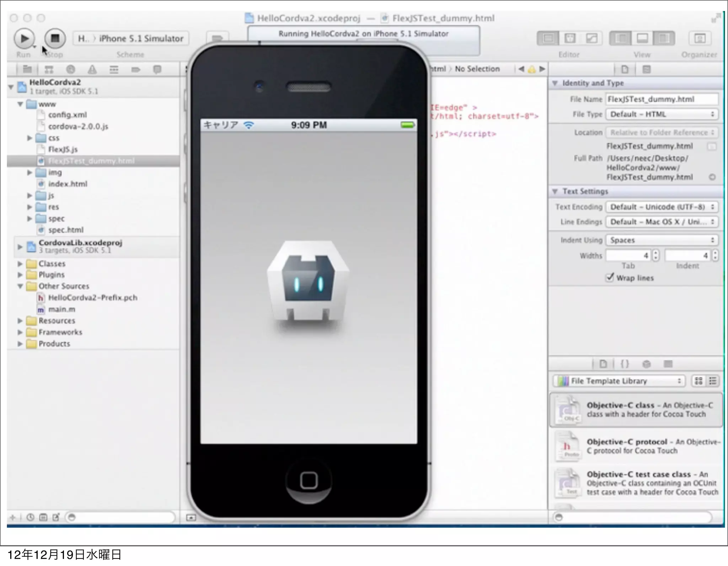Open the File Type dropdown
Image resolution: width=728 pixels, height=566 pixels.
pos(662,114)
